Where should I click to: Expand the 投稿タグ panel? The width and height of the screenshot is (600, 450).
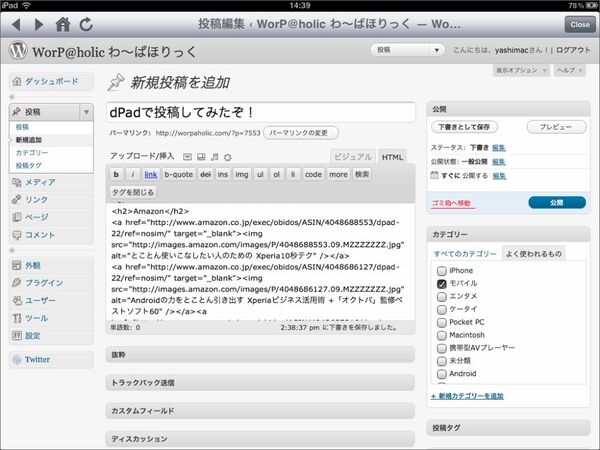pos(508,428)
